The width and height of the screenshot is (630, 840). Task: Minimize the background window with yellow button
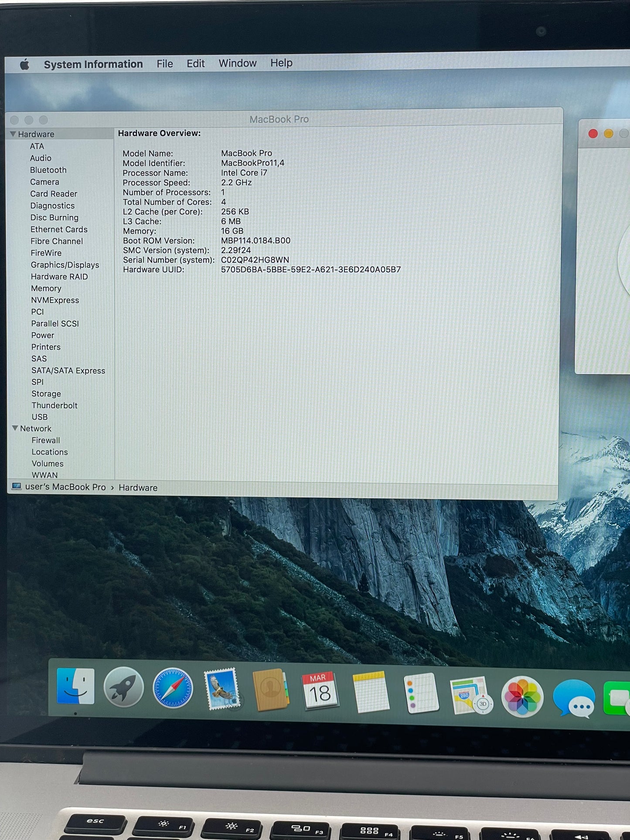[609, 133]
